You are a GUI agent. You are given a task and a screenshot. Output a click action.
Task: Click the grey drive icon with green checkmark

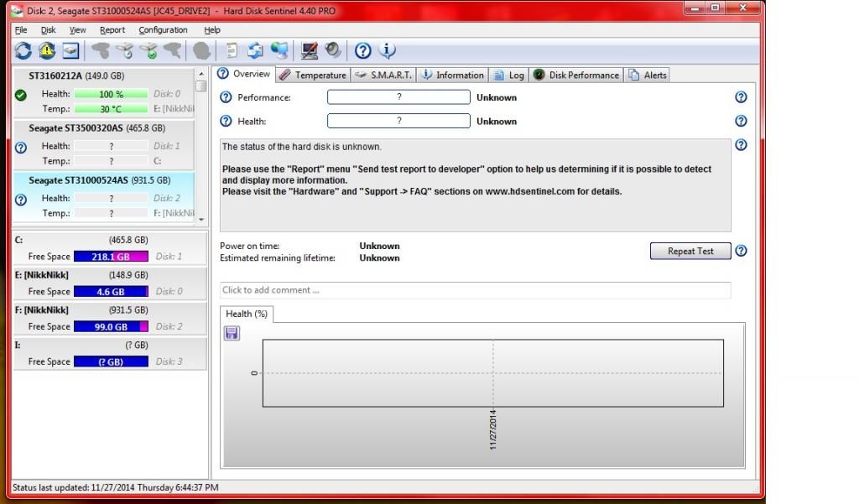pos(148,51)
